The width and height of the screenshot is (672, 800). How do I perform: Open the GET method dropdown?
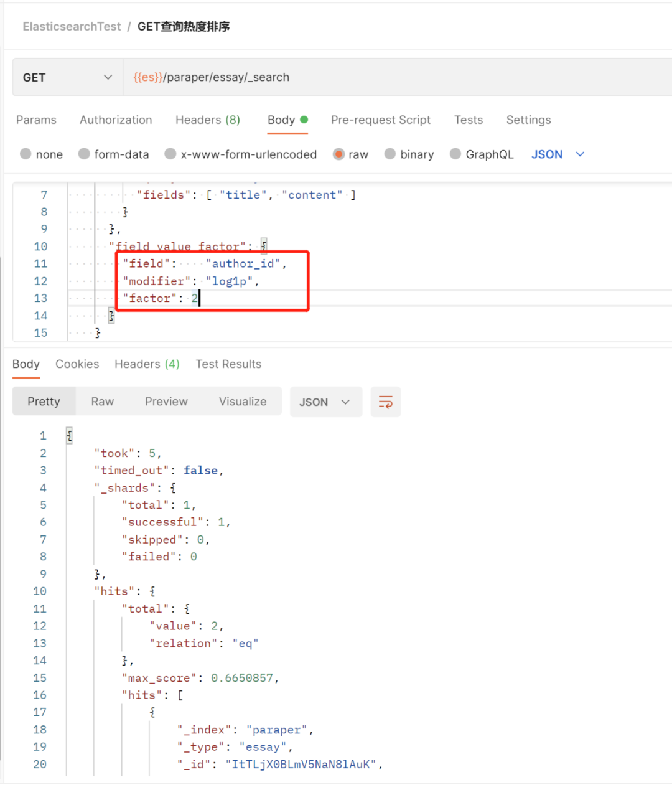click(x=67, y=77)
